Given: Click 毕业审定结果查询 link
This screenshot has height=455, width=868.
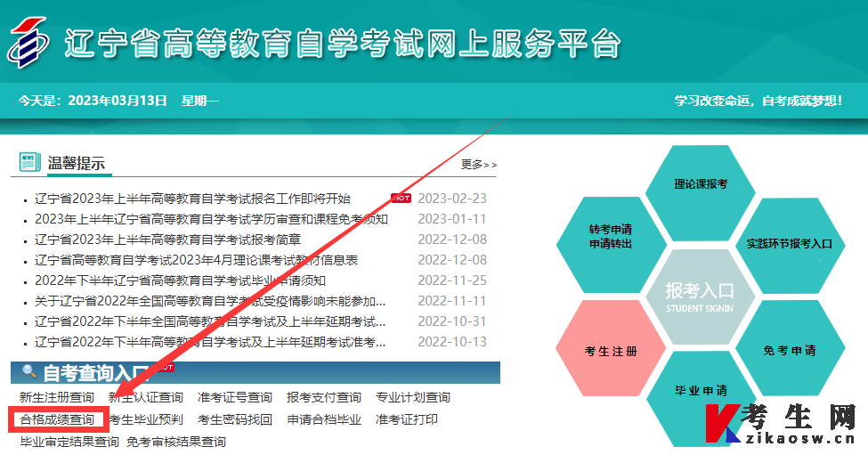Looking at the screenshot, I should tap(69, 442).
